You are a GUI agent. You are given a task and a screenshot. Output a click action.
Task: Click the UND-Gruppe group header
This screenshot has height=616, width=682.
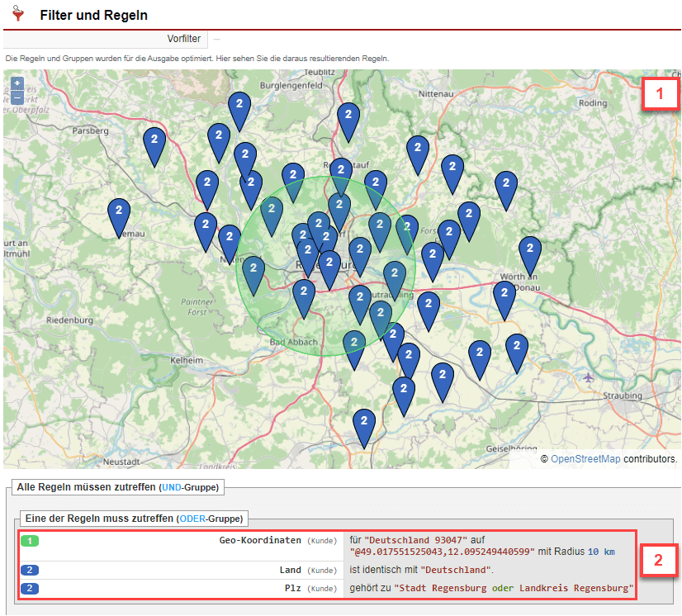pos(117,487)
